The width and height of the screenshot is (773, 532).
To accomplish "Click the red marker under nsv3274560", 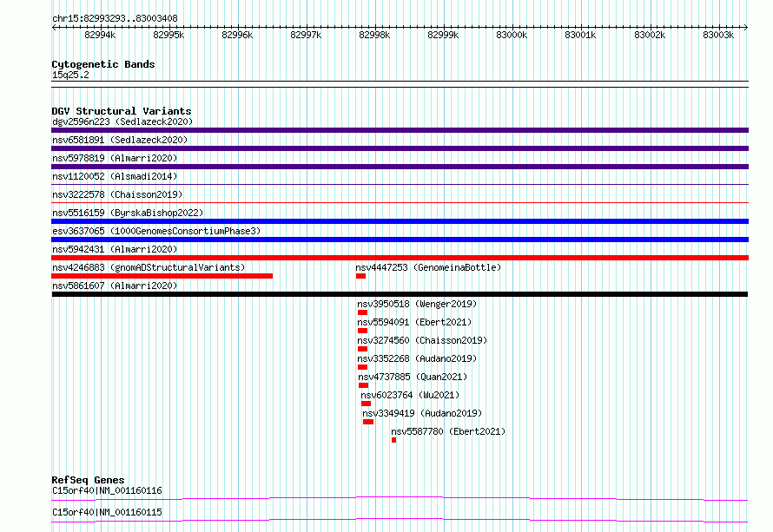I will (362, 349).
